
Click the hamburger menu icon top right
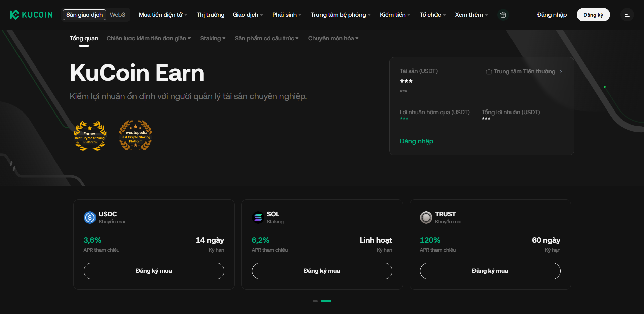coord(627,15)
